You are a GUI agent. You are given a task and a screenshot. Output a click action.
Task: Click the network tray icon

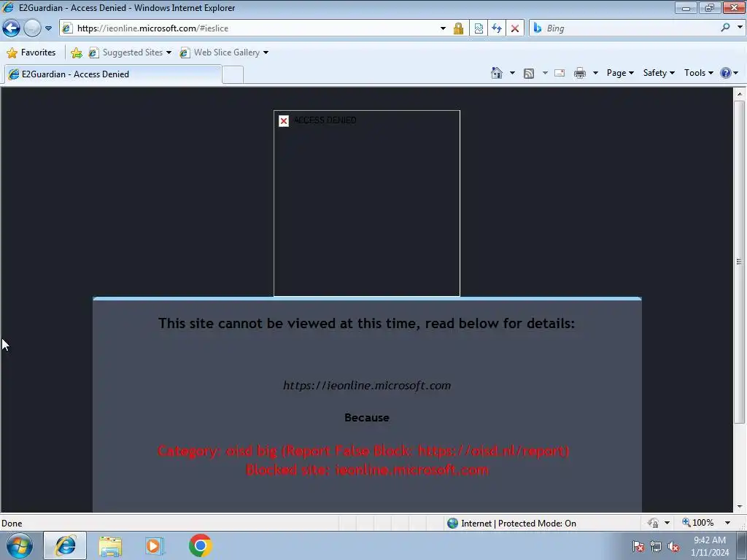[656, 546]
